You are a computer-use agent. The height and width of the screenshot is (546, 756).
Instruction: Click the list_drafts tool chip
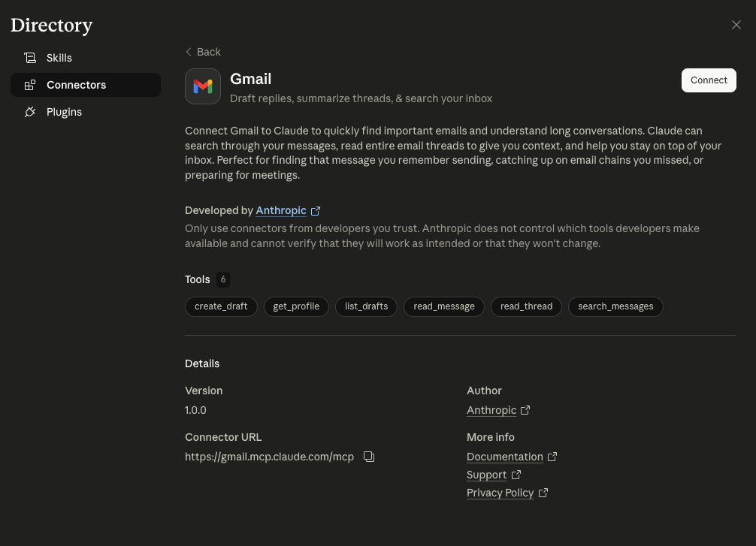point(367,306)
